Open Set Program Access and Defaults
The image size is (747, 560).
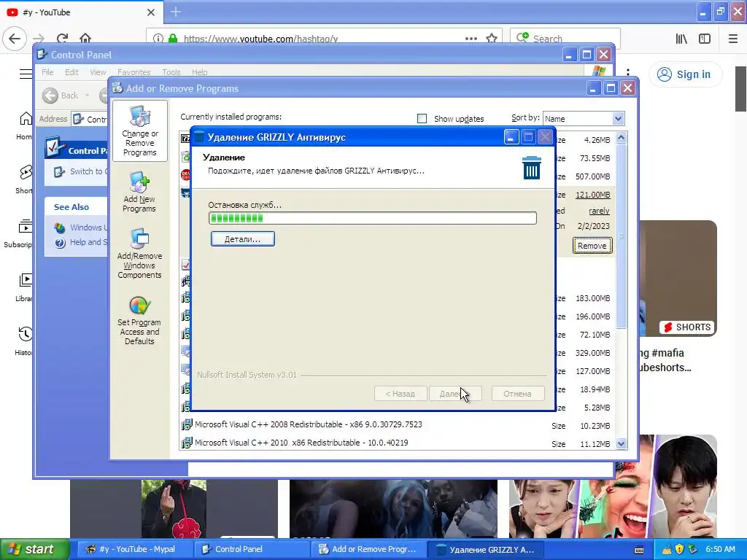(139, 321)
